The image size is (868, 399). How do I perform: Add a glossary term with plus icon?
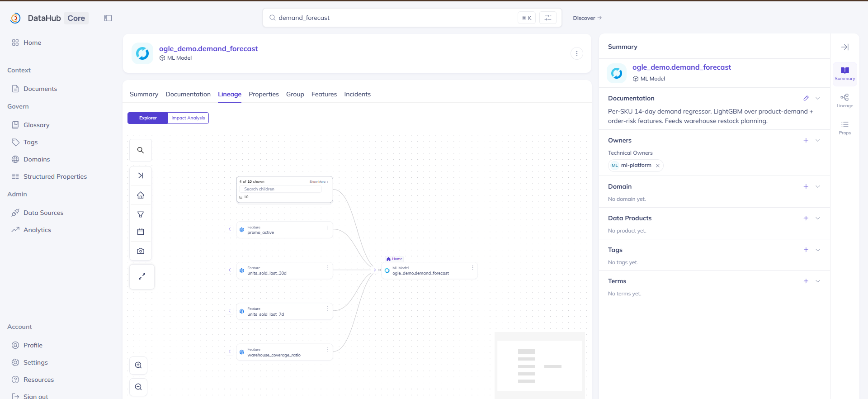click(806, 281)
